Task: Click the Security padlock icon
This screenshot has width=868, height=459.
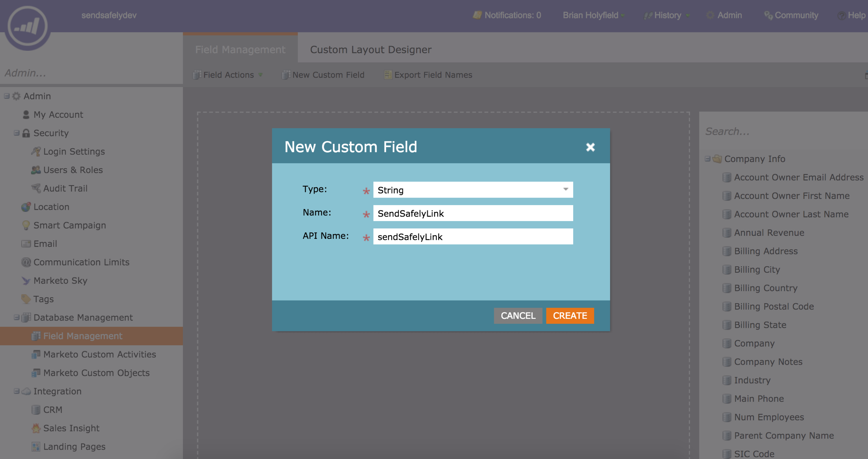Action: 26,133
